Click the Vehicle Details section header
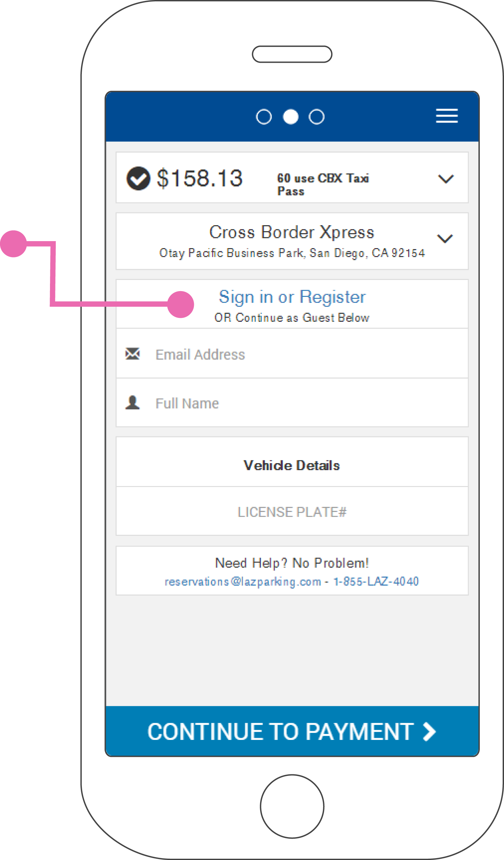Screen dimensions: 504x860 click(292, 465)
